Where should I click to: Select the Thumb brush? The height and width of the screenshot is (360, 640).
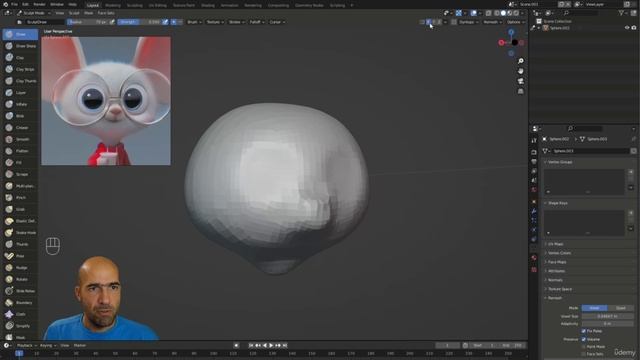coord(20,244)
